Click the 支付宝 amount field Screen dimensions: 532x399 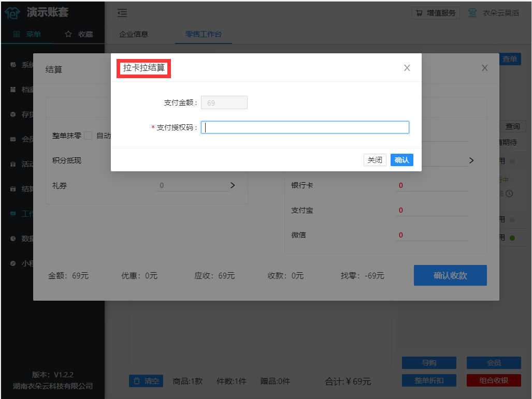[431, 210]
